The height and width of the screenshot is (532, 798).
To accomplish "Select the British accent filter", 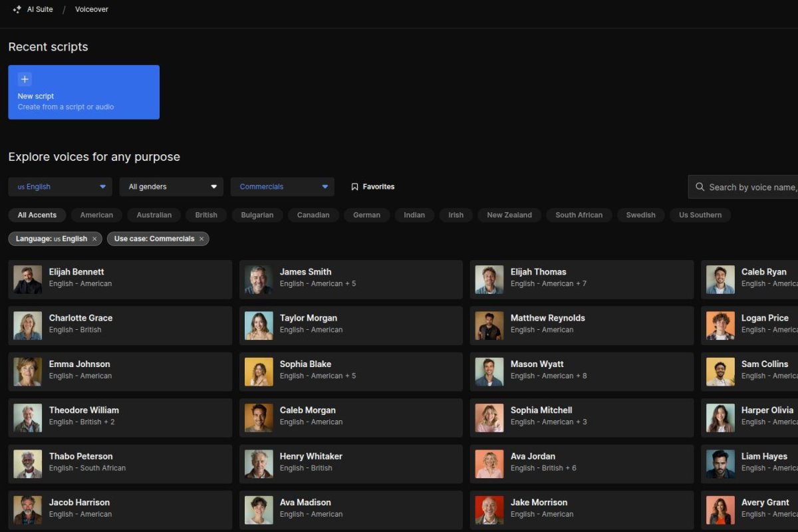I will tap(206, 215).
